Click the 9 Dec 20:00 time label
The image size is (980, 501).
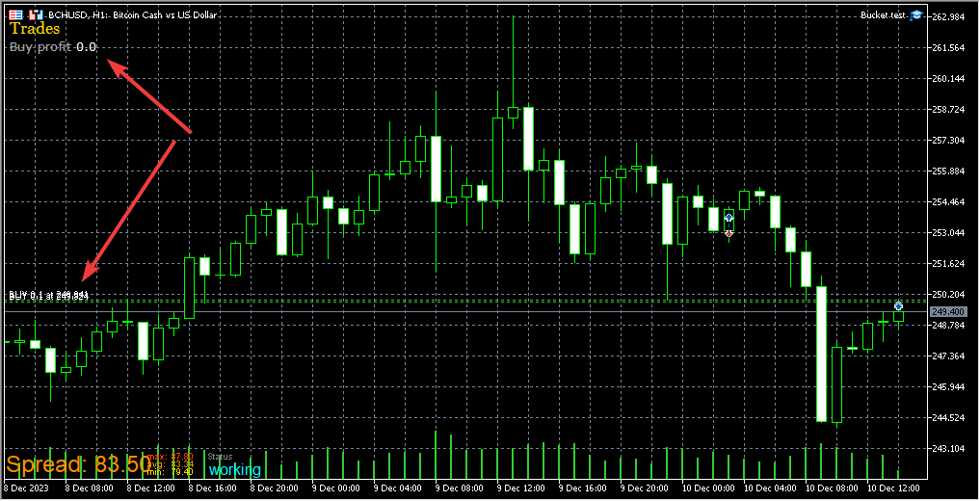point(644,488)
